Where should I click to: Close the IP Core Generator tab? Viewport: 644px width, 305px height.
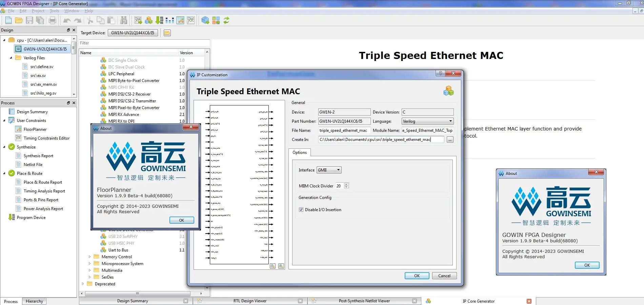pos(529,301)
